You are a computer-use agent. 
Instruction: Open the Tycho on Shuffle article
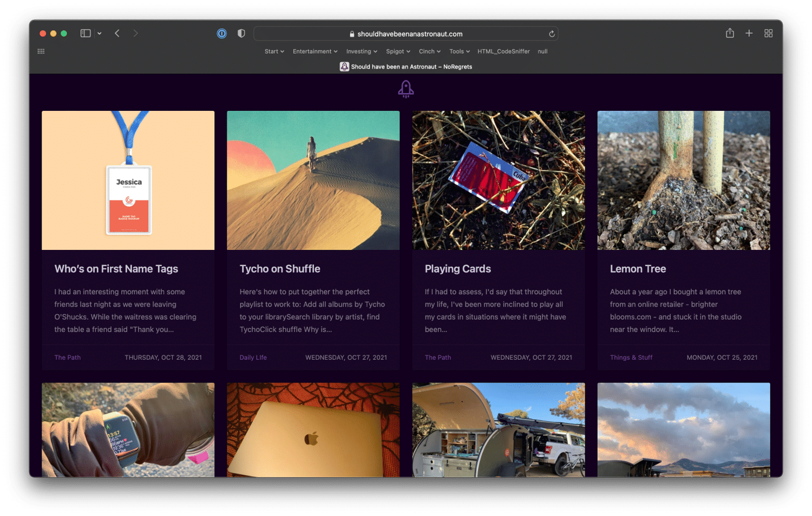point(280,269)
